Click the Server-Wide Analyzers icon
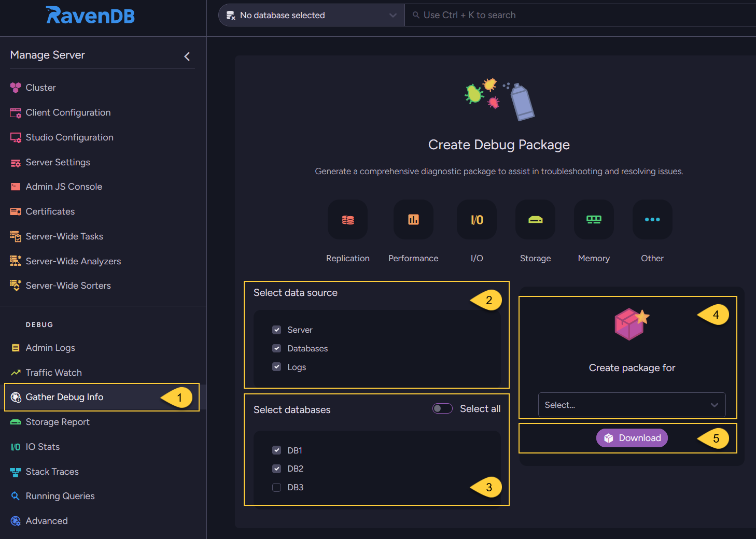The image size is (756, 539). 16,261
